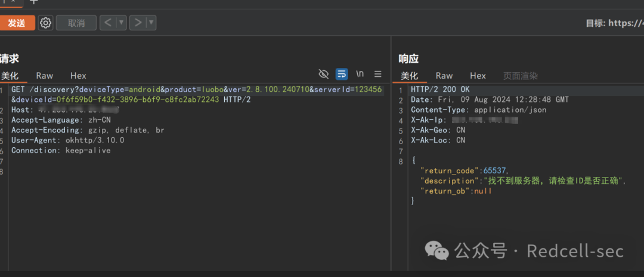Switch request view to Raw tab
Viewport: 644px width, 277px height.
click(44, 76)
